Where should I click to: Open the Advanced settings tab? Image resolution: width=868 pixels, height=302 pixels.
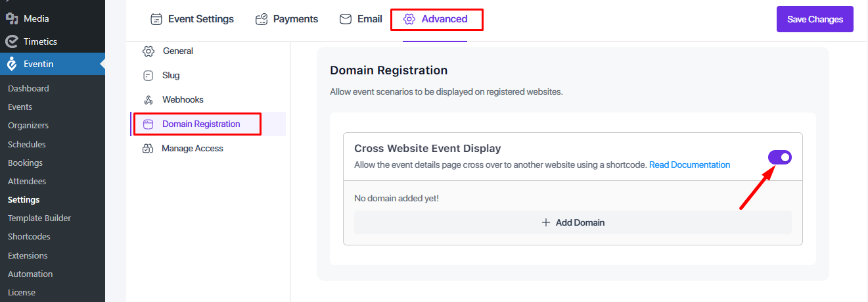(436, 19)
